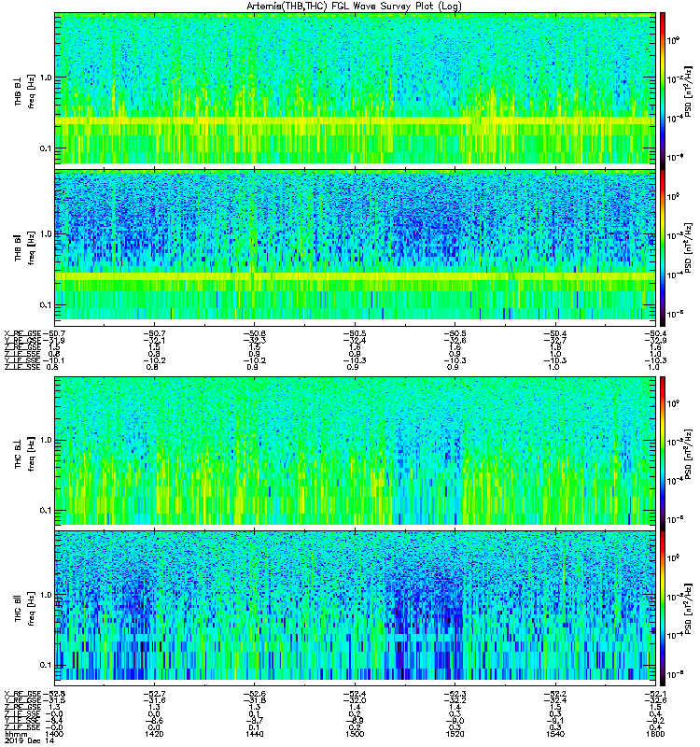The image size is (700, 747).
Task: Click the yellow 0.25 Hz band in the THB B-perpendicular spectrogram
Action: [355, 121]
